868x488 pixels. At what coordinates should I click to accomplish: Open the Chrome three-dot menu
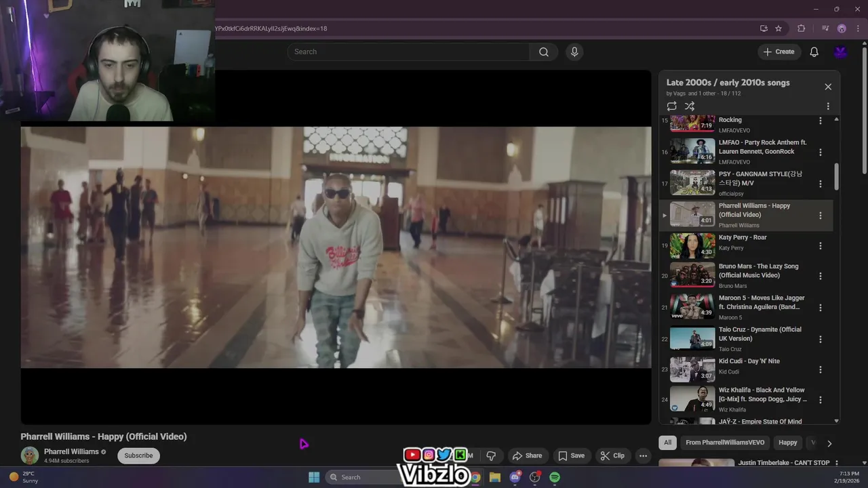858,28
